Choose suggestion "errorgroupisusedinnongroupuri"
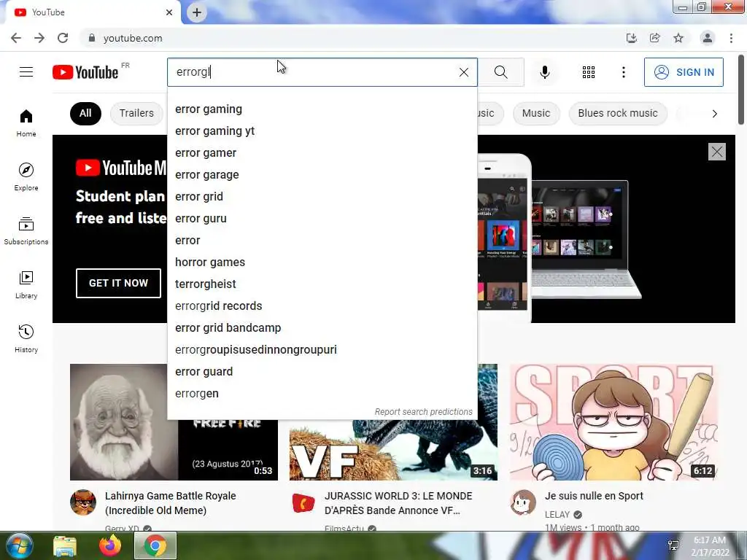This screenshot has width=747, height=560. tap(322, 350)
